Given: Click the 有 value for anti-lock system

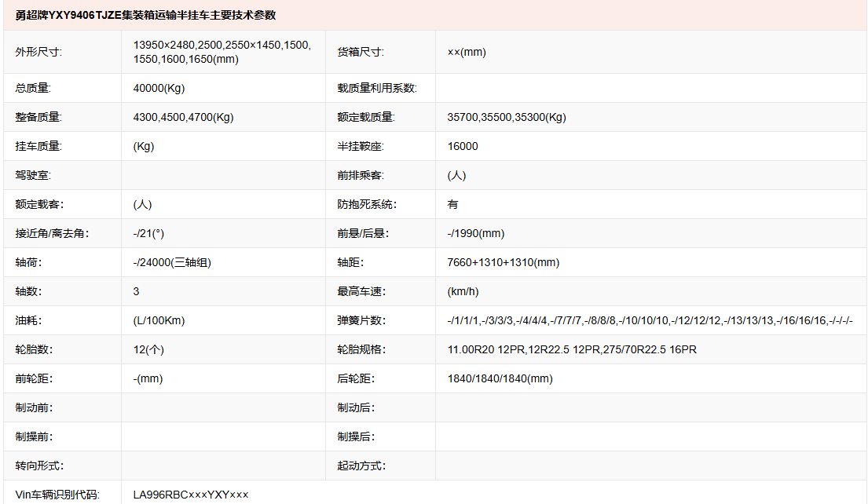Looking at the screenshot, I should point(452,204).
